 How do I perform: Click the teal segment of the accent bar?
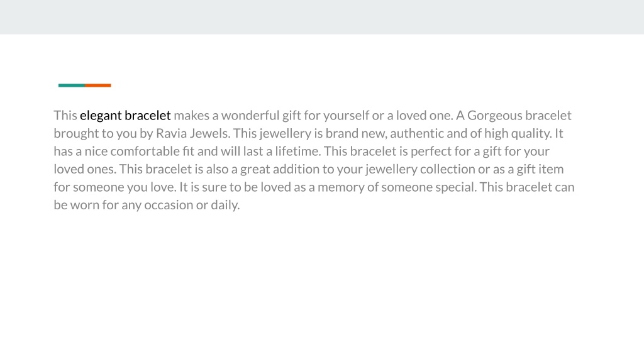coord(72,85)
